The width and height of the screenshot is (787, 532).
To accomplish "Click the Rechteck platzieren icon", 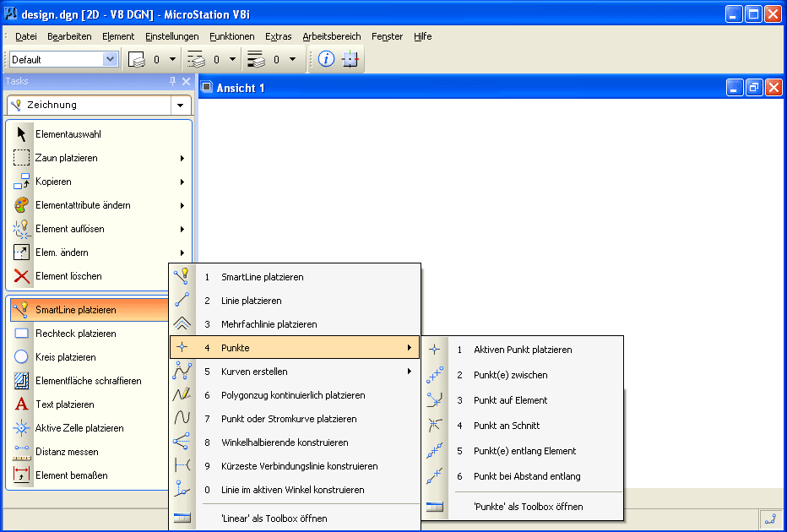I will tap(22, 334).
